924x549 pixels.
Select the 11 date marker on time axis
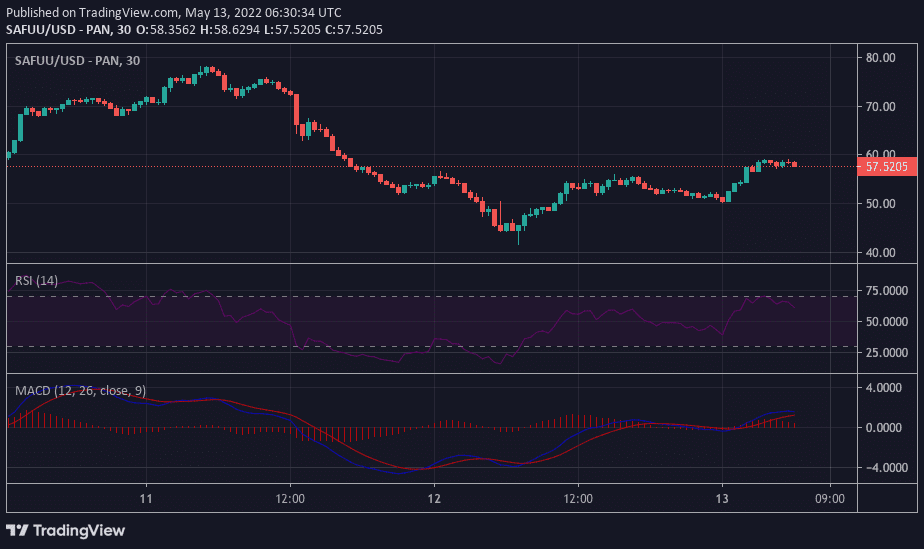[x=146, y=498]
